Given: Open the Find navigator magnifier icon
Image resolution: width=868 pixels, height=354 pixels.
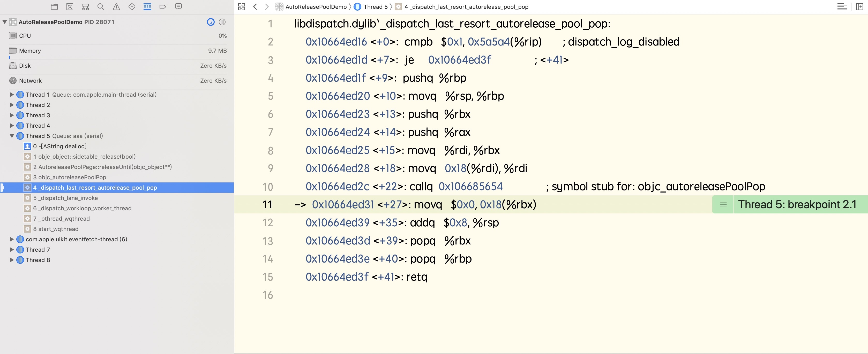Looking at the screenshot, I should point(100,6).
